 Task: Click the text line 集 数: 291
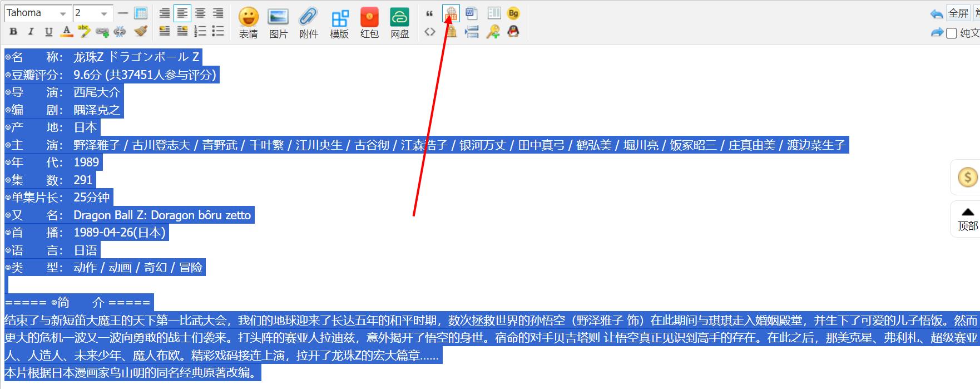pos(50,180)
